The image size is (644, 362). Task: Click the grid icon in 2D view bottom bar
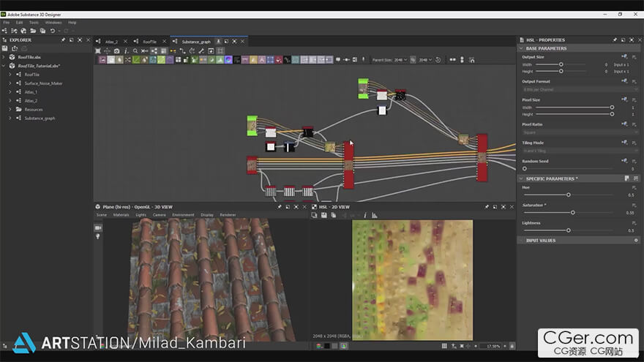point(444,346)
